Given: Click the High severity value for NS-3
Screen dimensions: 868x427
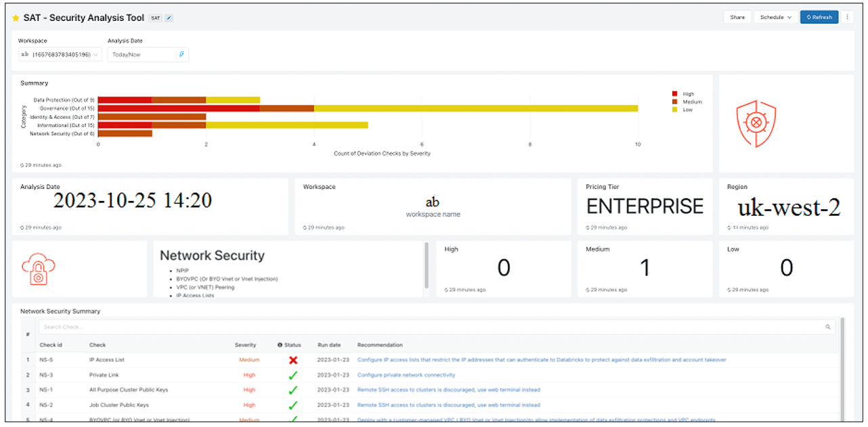Looking at the screenshot, I should pyautogui.click(x=249, y=375).
